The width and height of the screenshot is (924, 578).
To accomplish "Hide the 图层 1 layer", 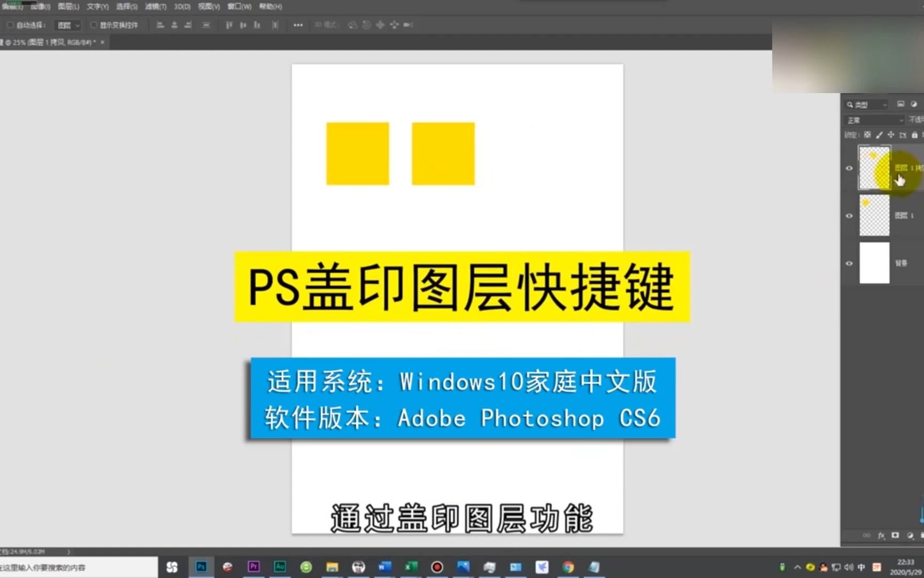I will pos(849,216).
